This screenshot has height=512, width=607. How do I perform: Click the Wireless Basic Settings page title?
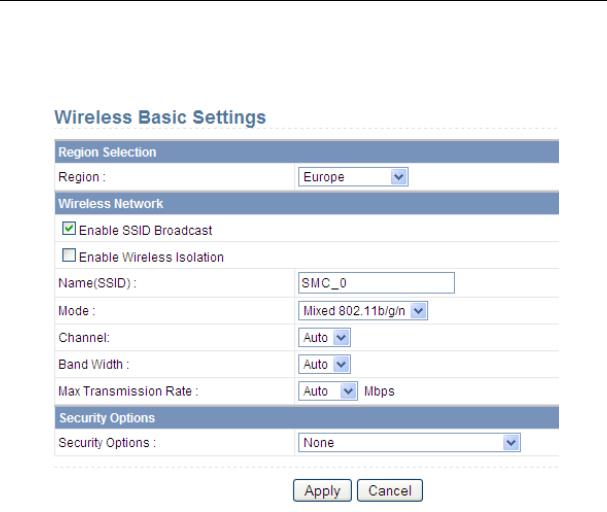[x=160, y=117]
